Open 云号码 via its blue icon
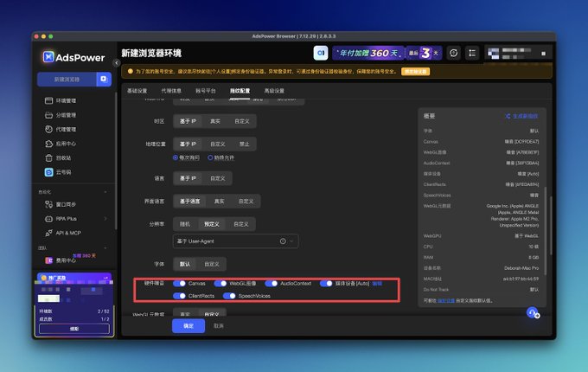588x372 pixels. (x=48, y=172)
